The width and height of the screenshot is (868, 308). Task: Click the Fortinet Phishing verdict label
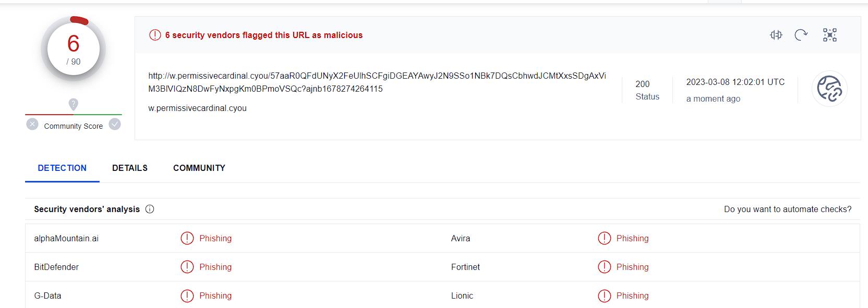[632, 267]
